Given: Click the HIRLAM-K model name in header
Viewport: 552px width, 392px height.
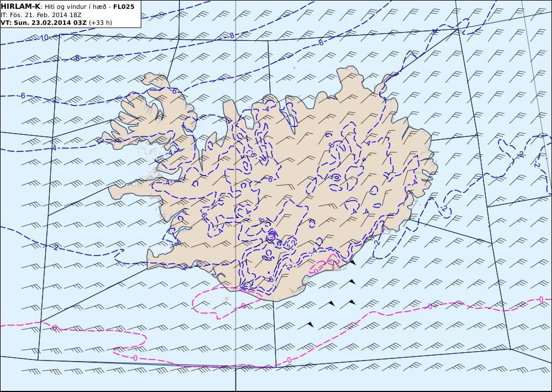Looking at the screenshot, I should point(20,7).
